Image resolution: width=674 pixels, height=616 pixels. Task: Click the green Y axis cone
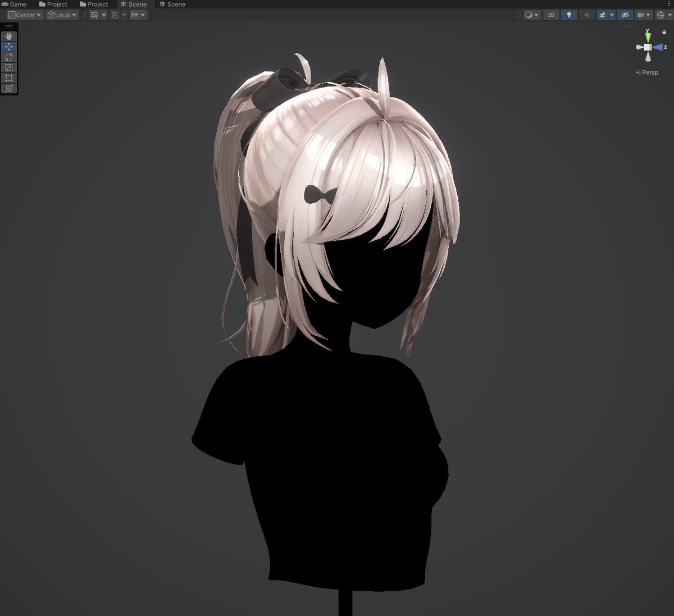(648, 37)
